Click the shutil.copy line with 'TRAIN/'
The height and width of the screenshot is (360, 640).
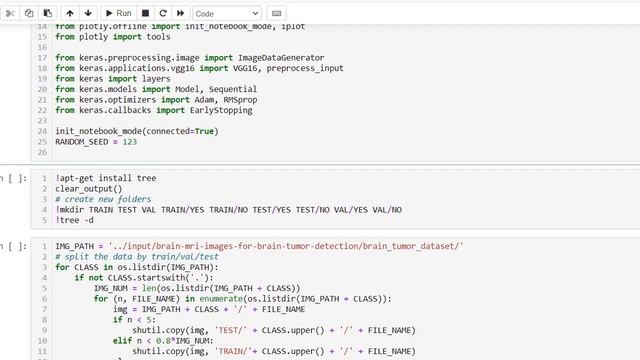click(274, 351)
